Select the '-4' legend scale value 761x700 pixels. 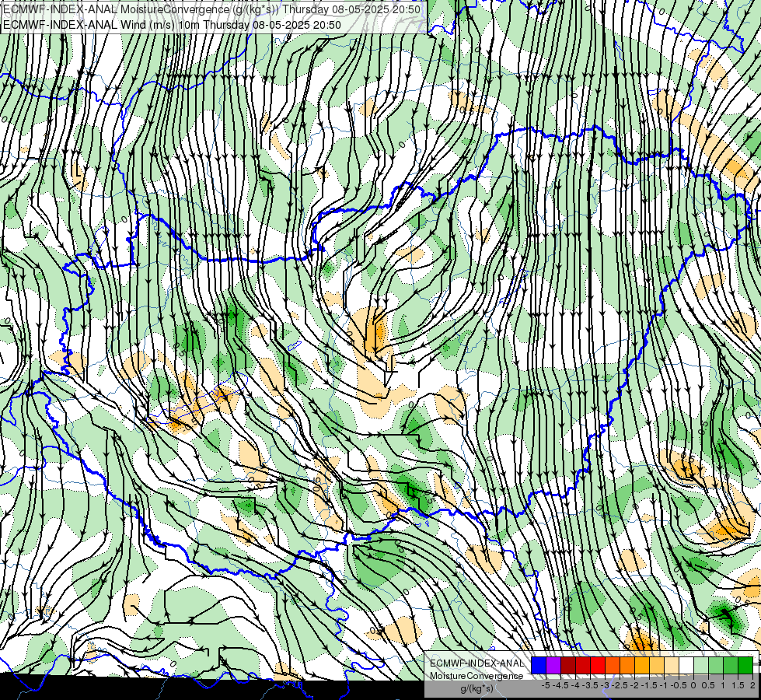tap(575, 685)
